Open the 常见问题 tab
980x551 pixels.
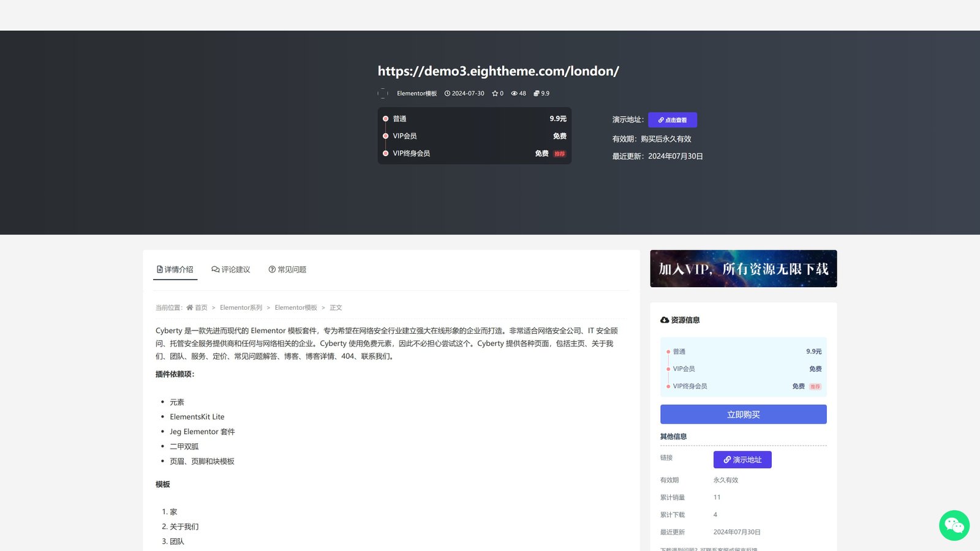[287, 269]
